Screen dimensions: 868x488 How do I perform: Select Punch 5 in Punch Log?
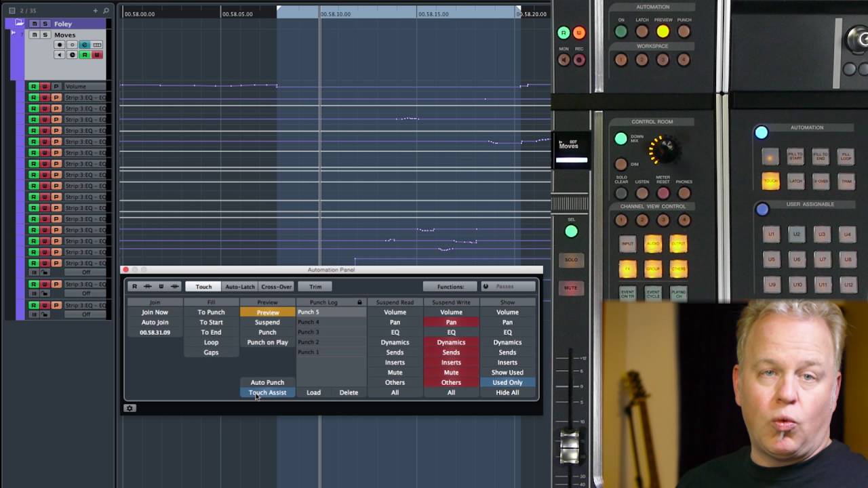click(x=330, y=312)
